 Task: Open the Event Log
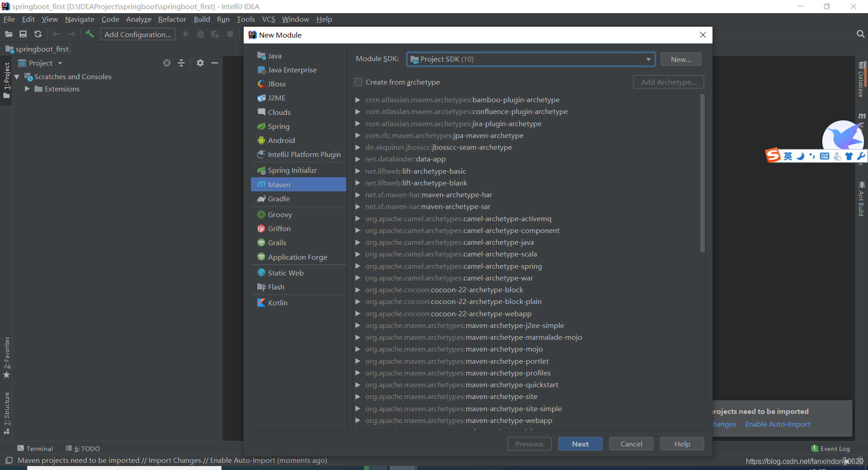pos(830,448)
